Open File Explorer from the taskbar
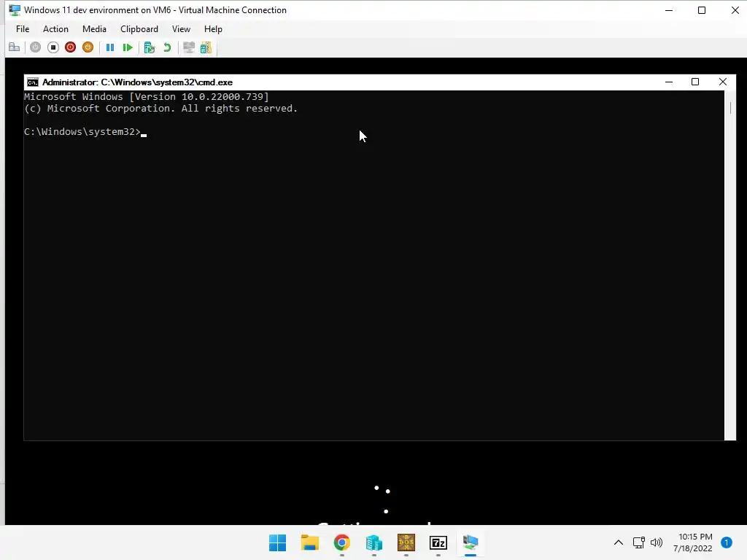Image resolution: width=747 pixels, height=560 pixels. click(x=309, y=542)
